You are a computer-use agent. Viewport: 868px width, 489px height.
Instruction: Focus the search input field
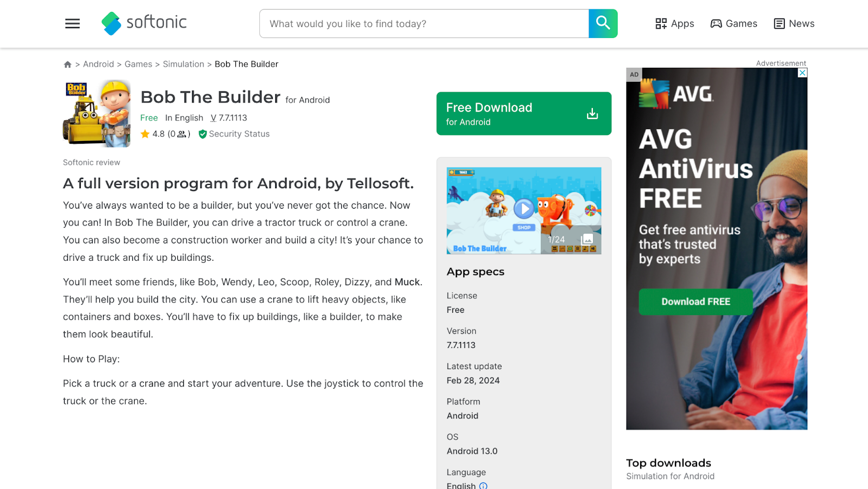click(424, 23)
